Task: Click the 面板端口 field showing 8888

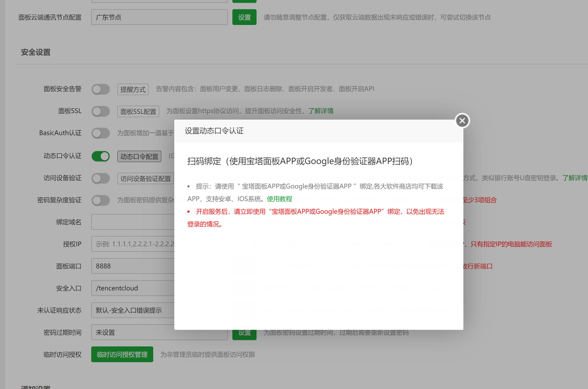Action: point(133,266)
